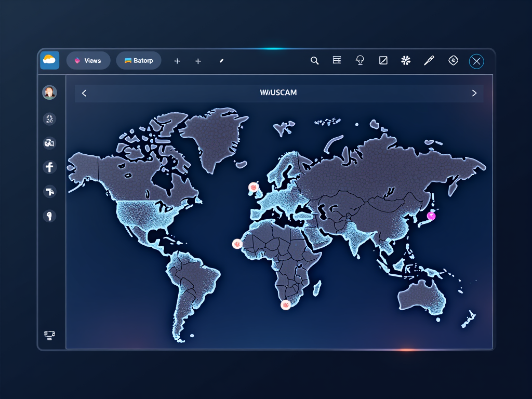Click the map marker in South Africa
This screenshot has height=399, width=532.
[x=285, y=305]
